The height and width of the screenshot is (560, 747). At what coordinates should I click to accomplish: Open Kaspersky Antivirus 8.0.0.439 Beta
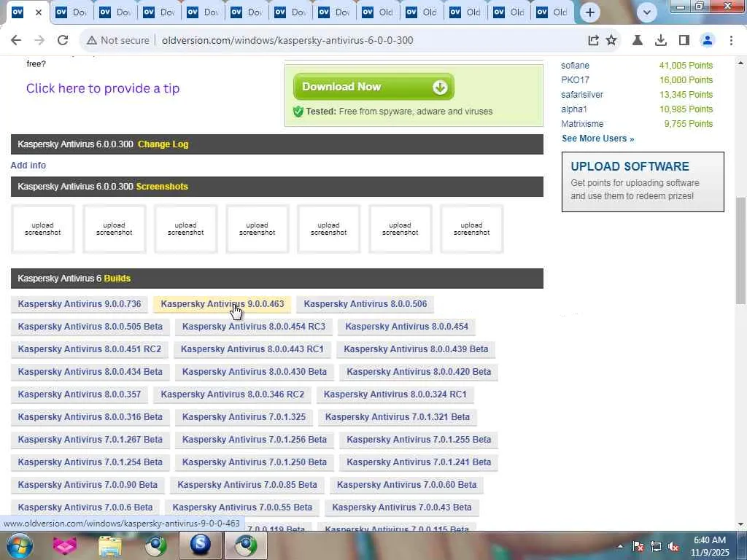416,349
